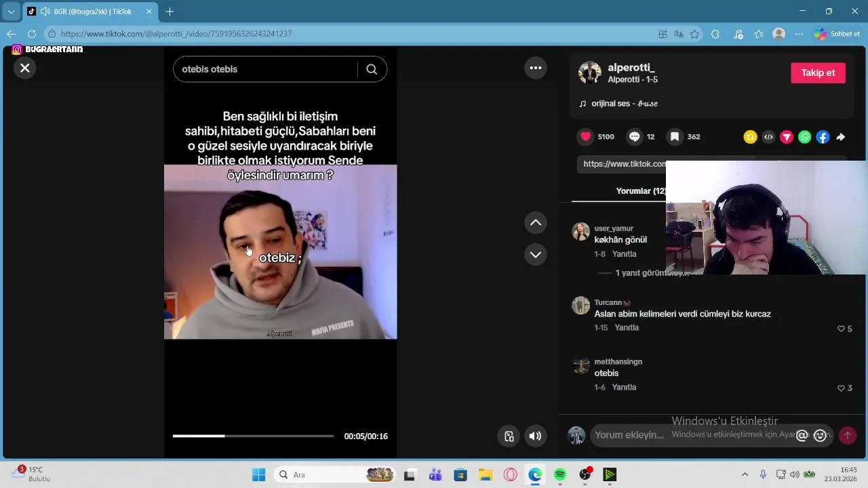Viewport: 868px width, 488px height.
Task: Open Copilot Sohbet et chat
Action: (x=837, y=34)
